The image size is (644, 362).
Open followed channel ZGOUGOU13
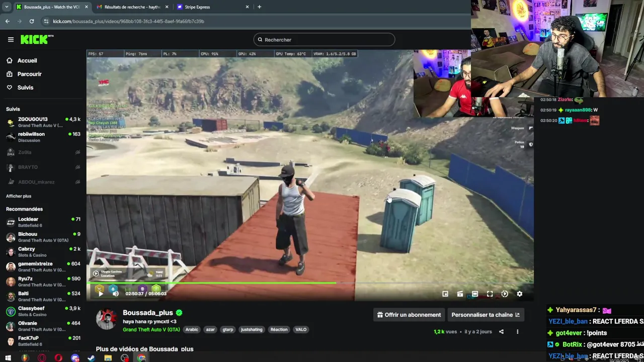43,122
